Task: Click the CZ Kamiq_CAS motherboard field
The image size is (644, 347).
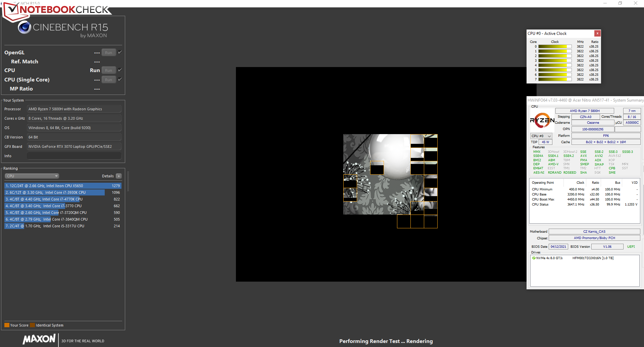Action: (x=594, y=232)
